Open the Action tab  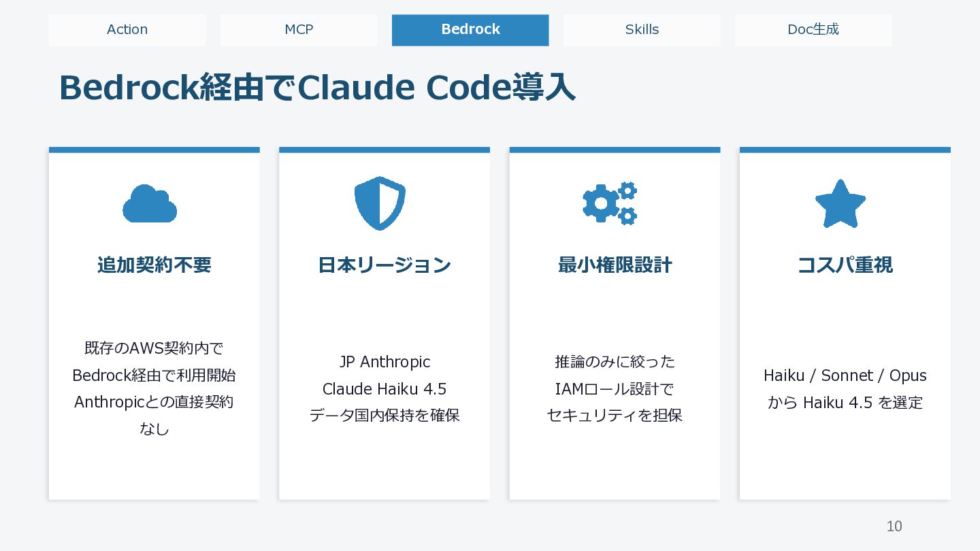[127, 30]
